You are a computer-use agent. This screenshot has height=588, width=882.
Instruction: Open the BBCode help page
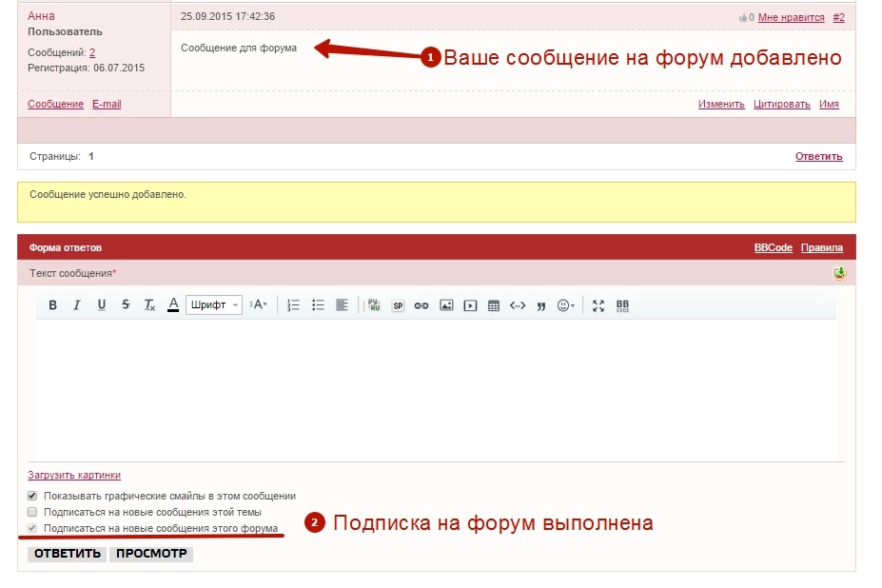click(x=774, y=246)
